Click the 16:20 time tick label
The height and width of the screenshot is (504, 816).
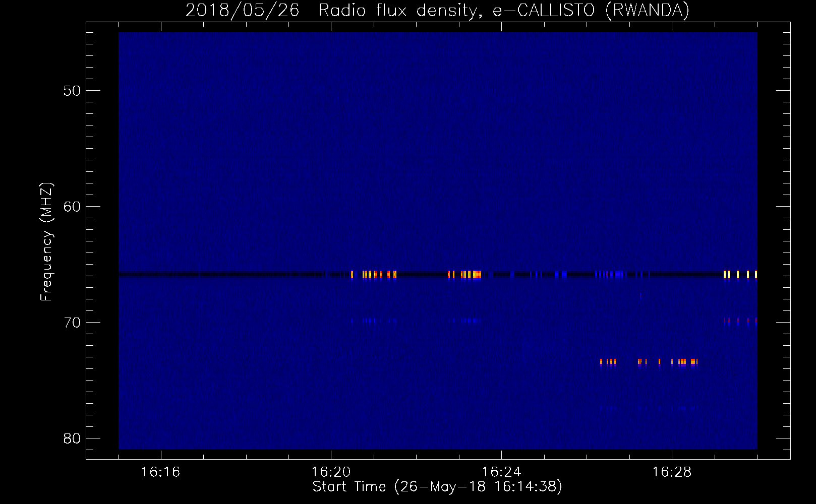click(331, 472)
